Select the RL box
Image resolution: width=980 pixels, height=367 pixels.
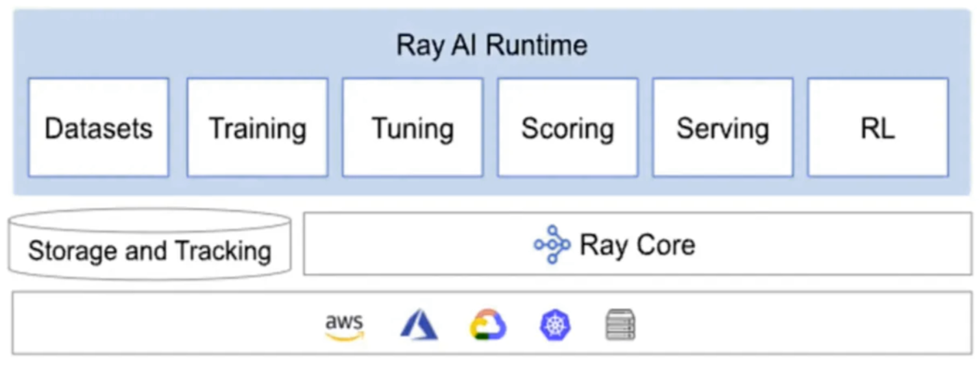(877, 127)
